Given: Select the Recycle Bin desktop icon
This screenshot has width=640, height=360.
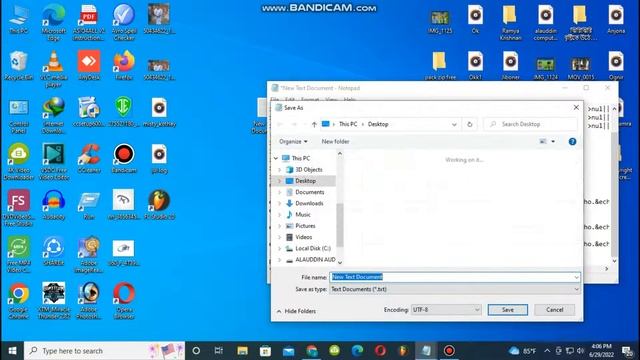Looking at the screenshot, I should 18,65.
